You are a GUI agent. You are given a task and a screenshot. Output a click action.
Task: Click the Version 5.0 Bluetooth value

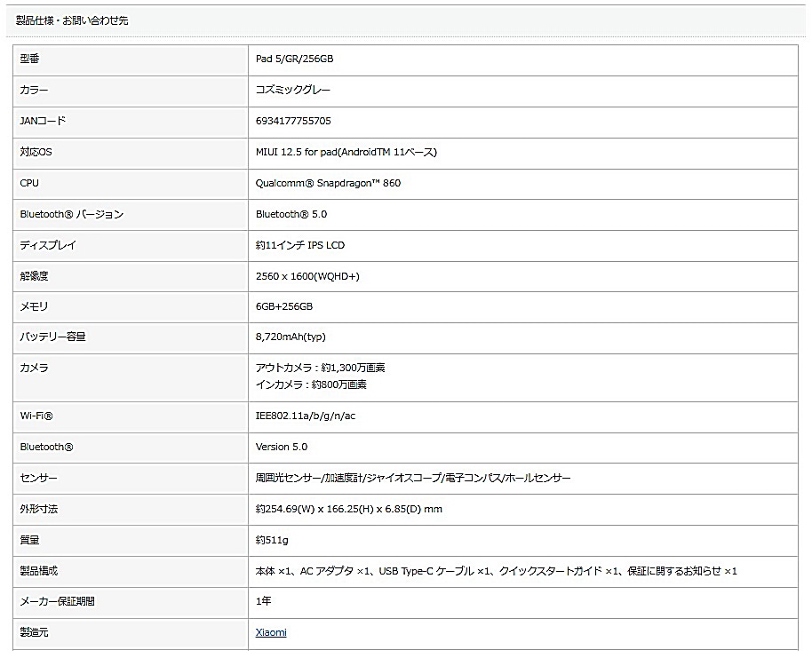pos(282,447)
